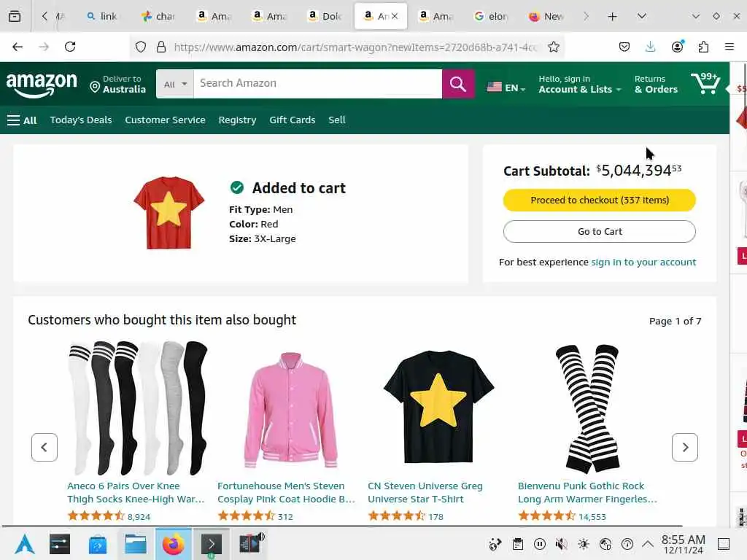Click the Amazon logo
The image size is (747, 560).
(42, 85)
